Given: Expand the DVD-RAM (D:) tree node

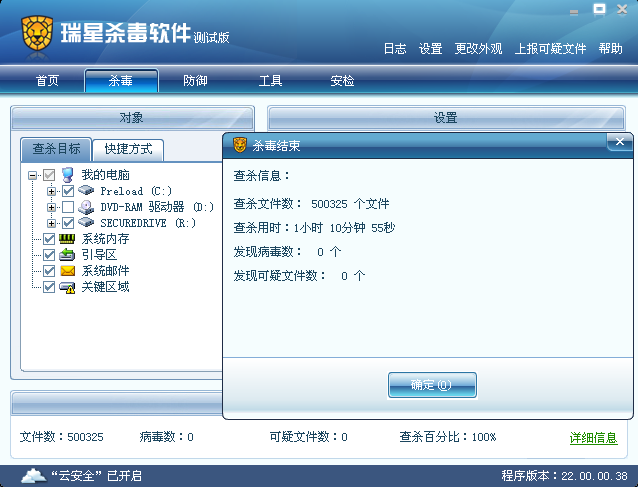Looking at the screenshot, I should click(x=51, y=207).
